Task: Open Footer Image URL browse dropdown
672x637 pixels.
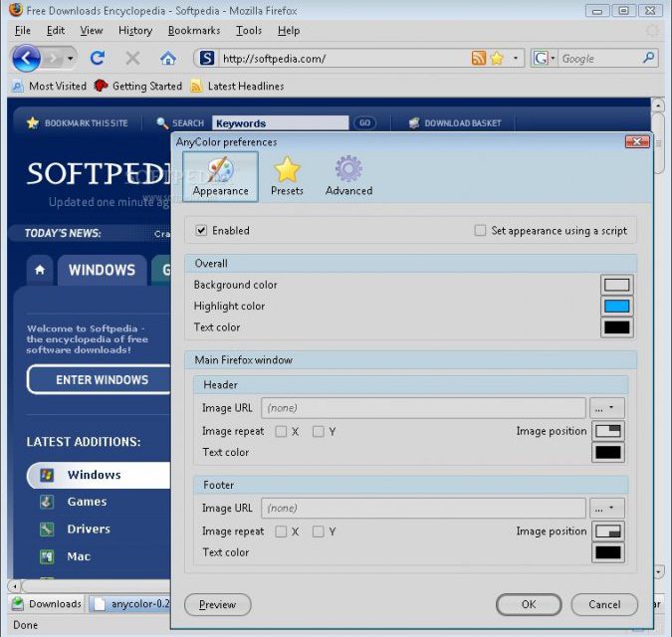Action: tap(607, 509)
